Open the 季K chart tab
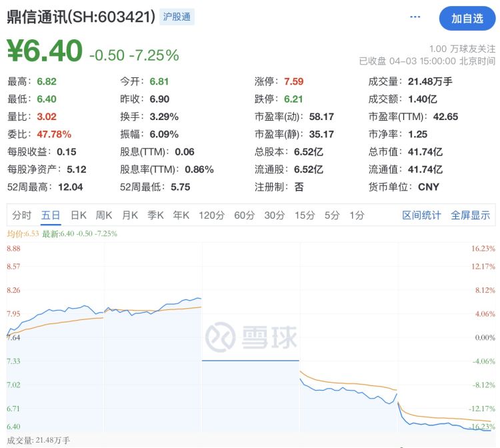The height and width of the screenshot is (448, 500). coord(155,215)
